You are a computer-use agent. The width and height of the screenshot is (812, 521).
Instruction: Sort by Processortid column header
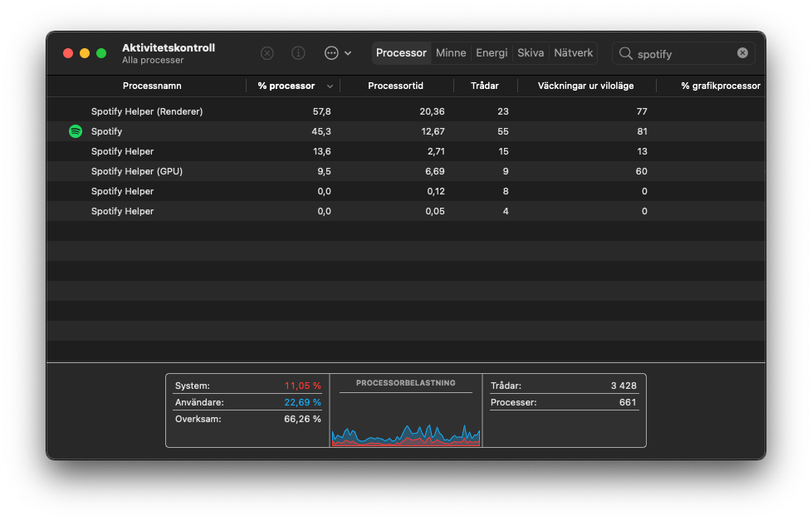click(396, 86)
